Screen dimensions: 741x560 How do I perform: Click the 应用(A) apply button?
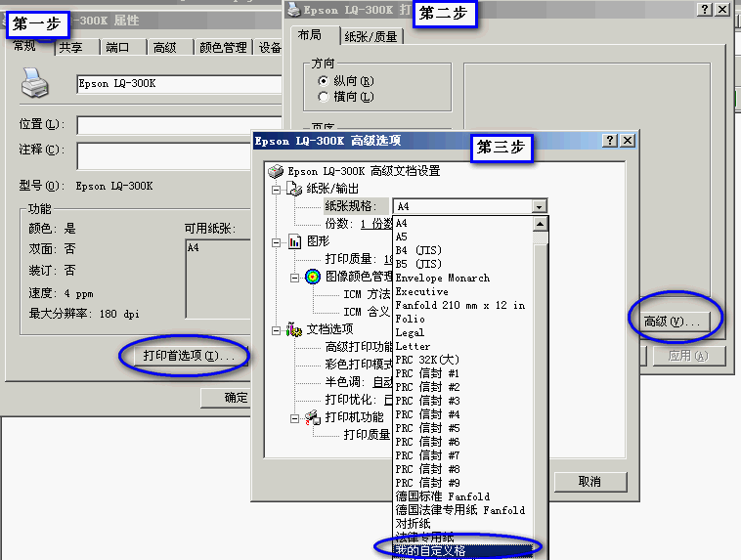click(x=688, y=356)
